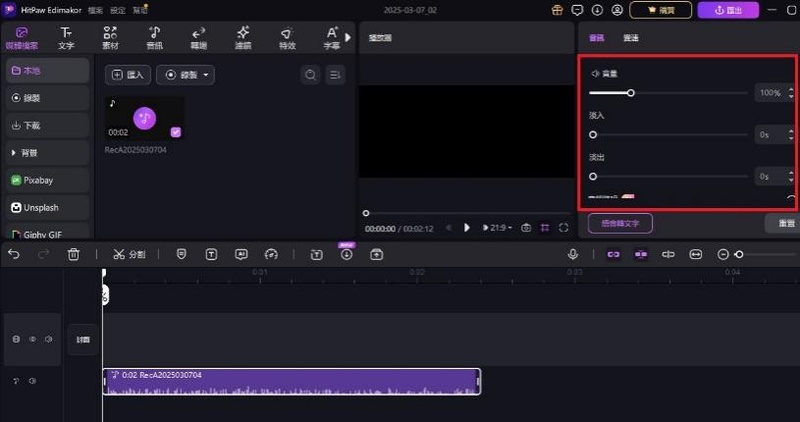
Task: Toggle the crop tool in preview
Action: 545,228
